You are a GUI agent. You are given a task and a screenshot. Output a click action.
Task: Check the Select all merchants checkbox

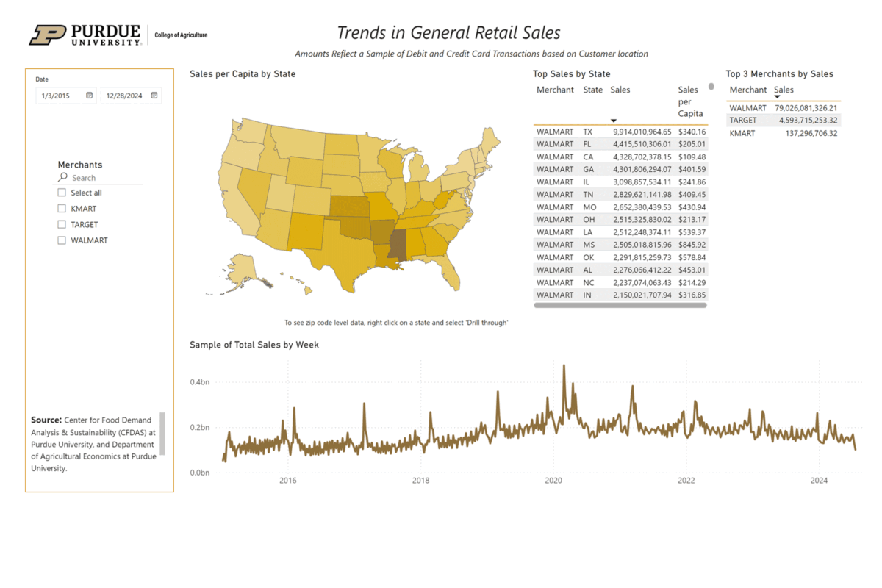tap(62, 193)
